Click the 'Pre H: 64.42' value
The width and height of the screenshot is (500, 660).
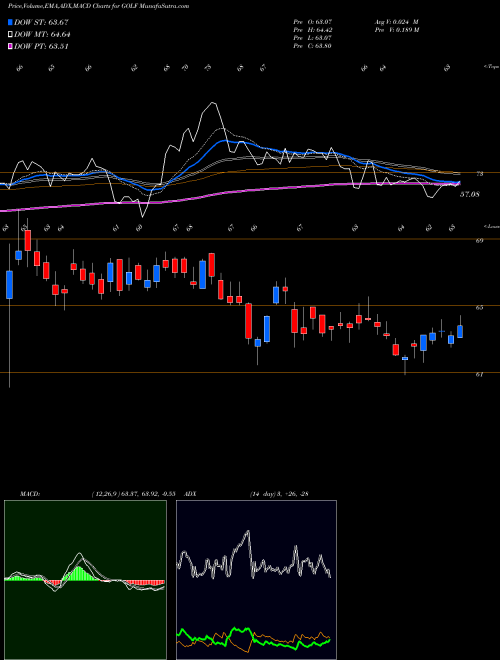(x=313, y=29)
